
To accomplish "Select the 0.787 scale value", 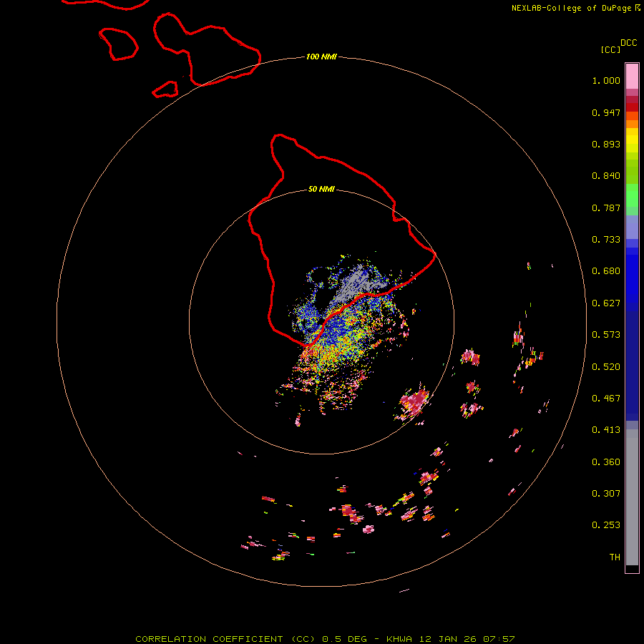I will click(606, 208).
